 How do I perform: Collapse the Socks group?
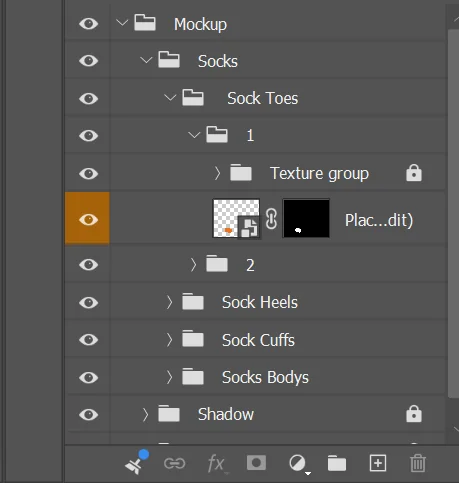tap(146, 60)
